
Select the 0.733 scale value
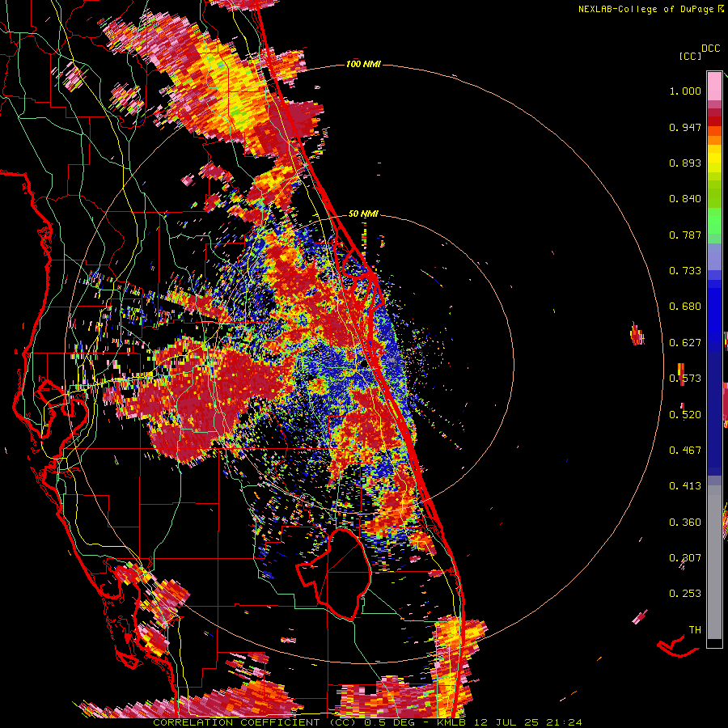point(685,271)
